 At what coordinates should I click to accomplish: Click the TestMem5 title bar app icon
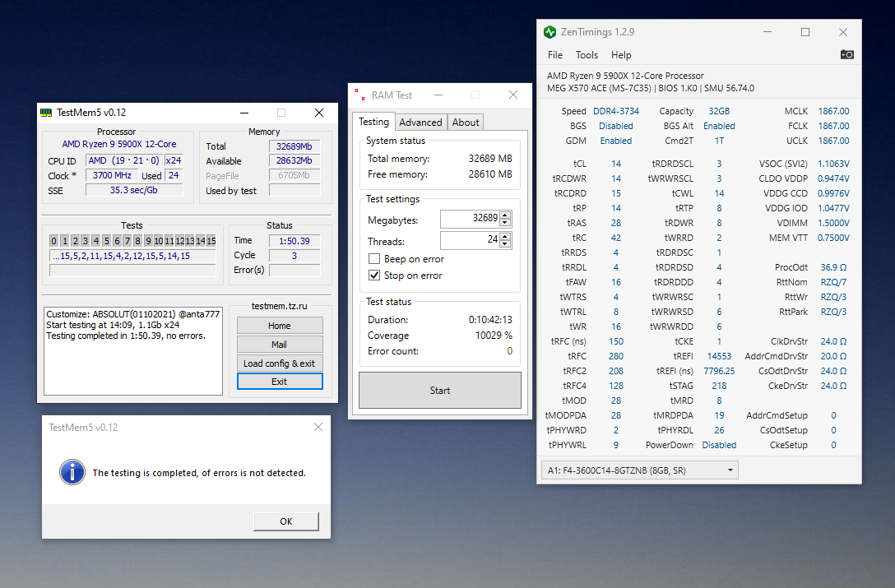point(46,113)
